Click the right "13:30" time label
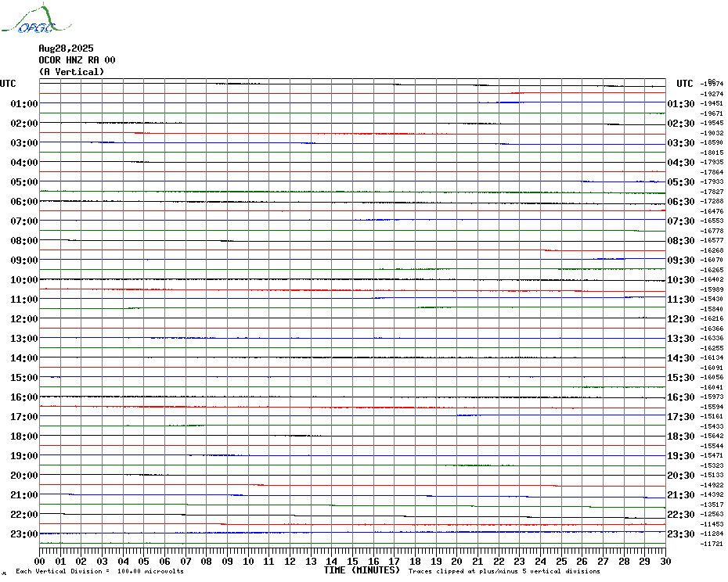This screenshot has height=582, width=728. 681,339
